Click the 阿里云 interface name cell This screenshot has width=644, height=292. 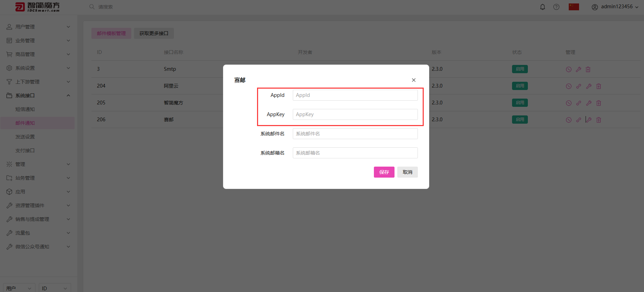pos(171,86)
